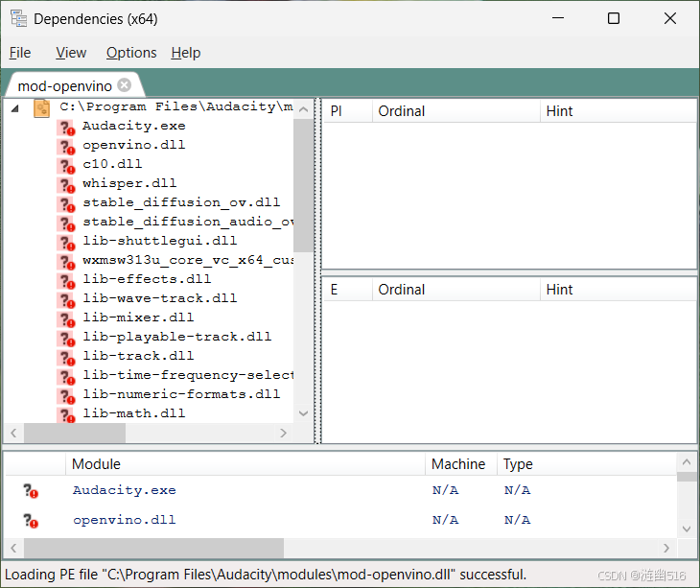The width and height of the screenshot is (700, 588).
Task: Open the View menu
Action: [71, 53]
